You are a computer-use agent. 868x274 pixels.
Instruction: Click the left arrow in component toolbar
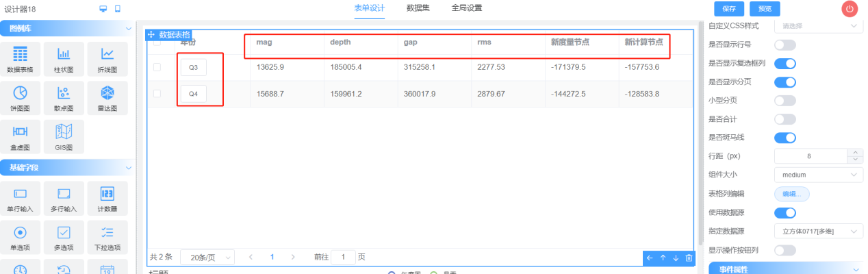point(650,258)
